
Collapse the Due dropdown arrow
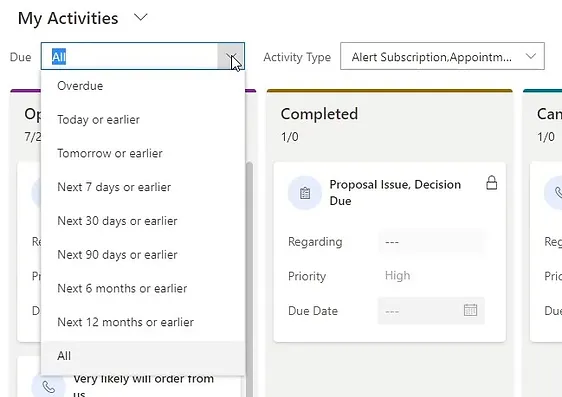click(x=231, y=56)
